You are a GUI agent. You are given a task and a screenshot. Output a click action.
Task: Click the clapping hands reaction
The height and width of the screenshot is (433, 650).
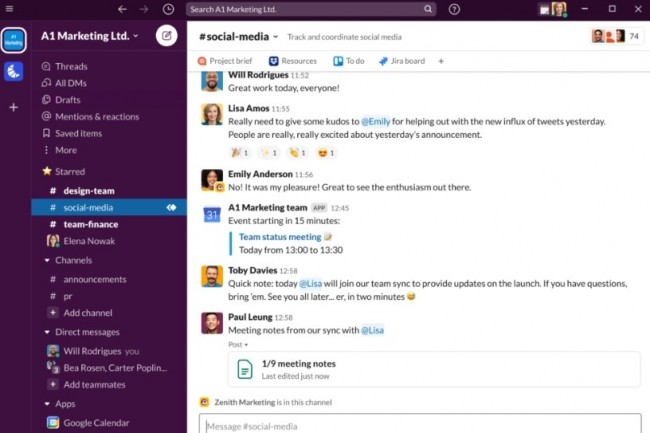click(x=297, y=153)
